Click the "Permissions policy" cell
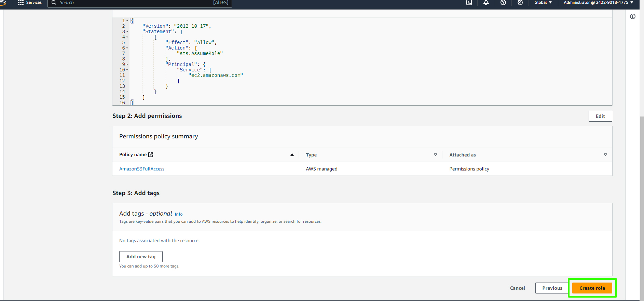This screenshot has width=644, height=301. tap(469, 169)
